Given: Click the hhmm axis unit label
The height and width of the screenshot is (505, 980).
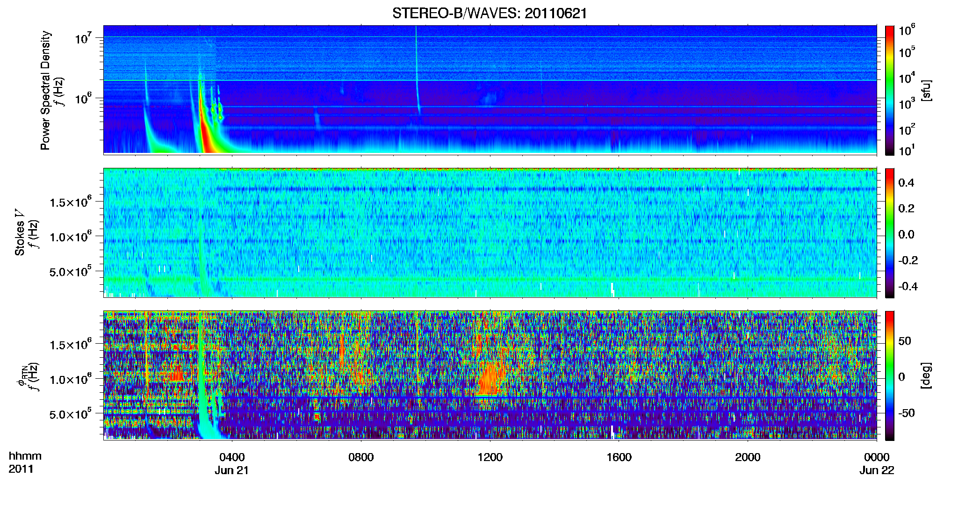Looking at the screenshot, I should [25, 456].
